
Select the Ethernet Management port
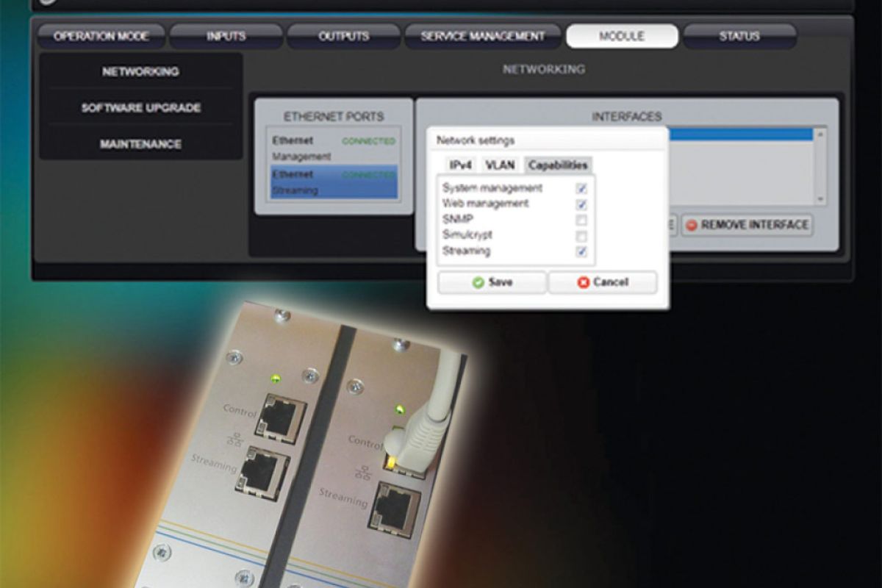pos(333,148)
